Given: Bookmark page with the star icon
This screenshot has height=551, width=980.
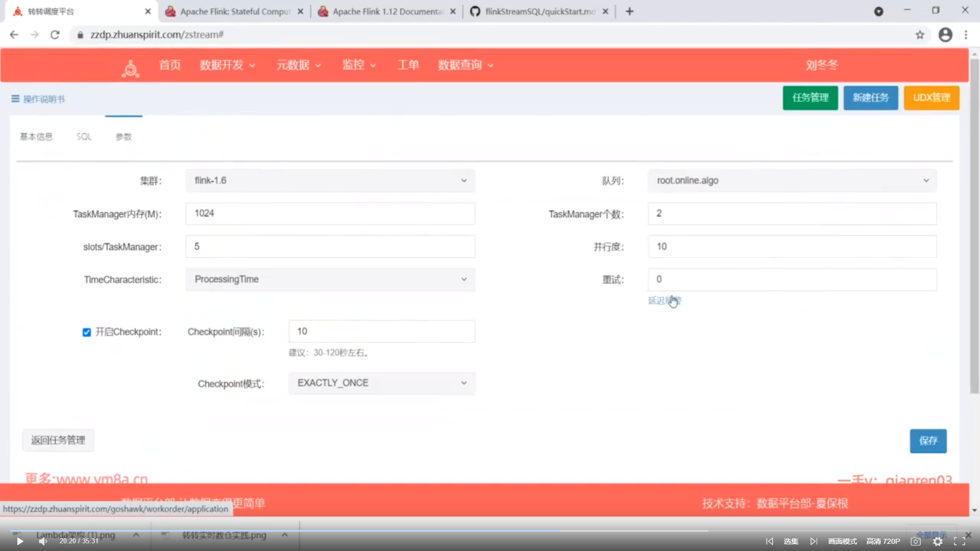Looking at the screenshot, I should click(920, 35).
